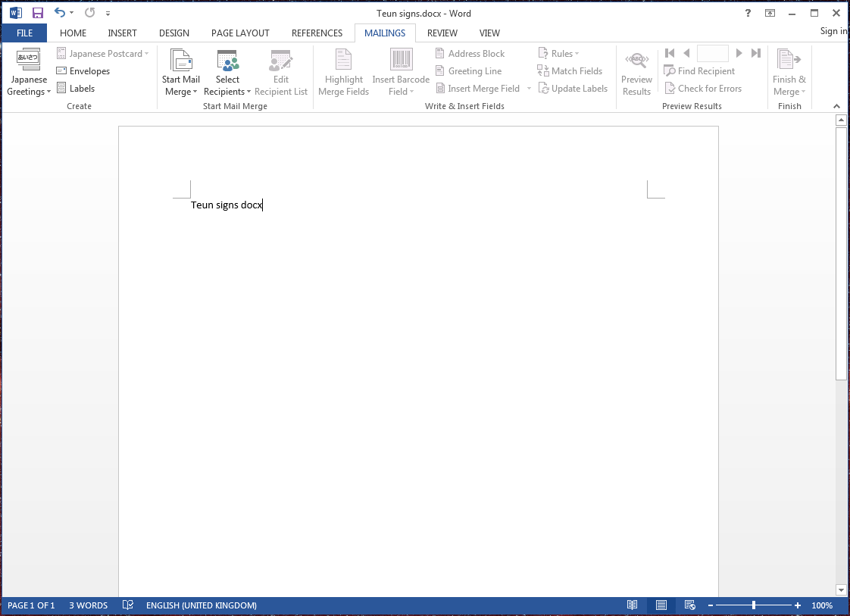
Task: Open the FILE menu tab
Action: click(x=24, y=33)
